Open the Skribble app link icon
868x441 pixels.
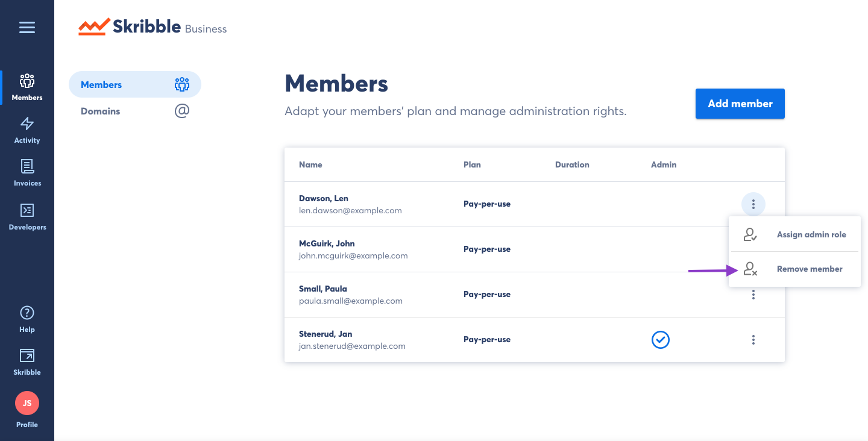27,361
